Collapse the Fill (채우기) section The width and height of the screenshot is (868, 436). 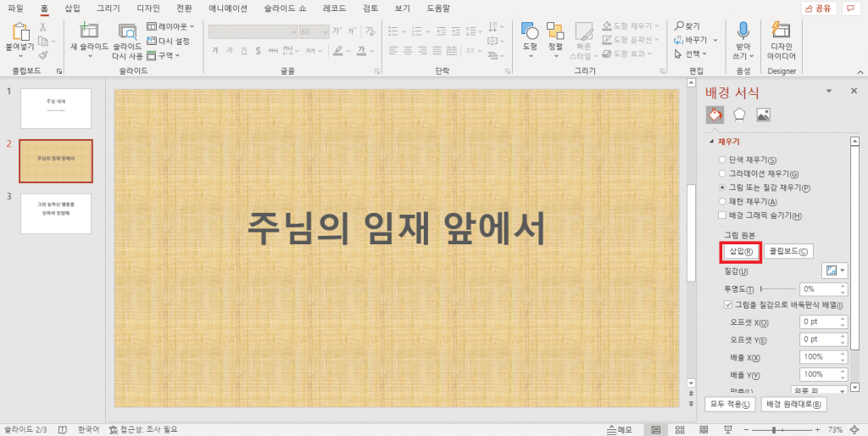coord(711,142)
